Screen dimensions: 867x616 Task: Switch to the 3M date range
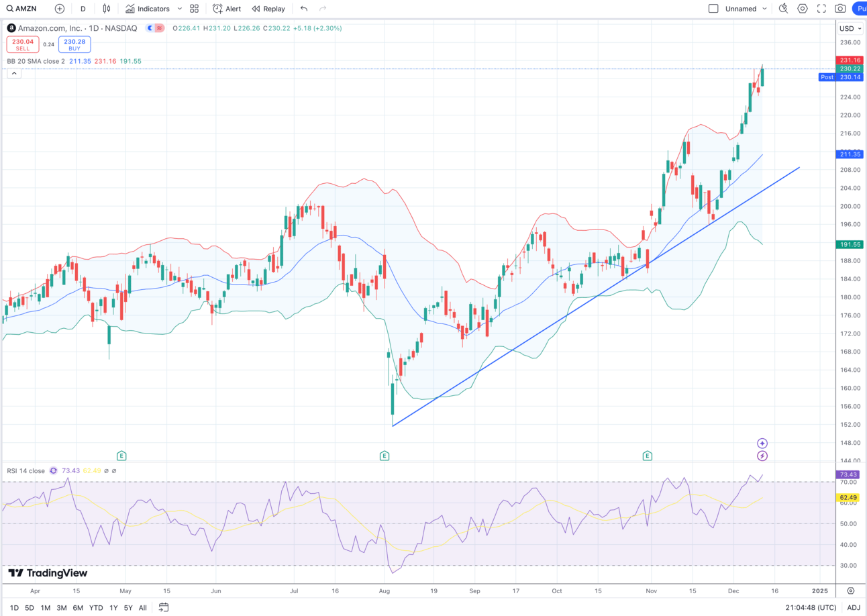coord(62,608)
